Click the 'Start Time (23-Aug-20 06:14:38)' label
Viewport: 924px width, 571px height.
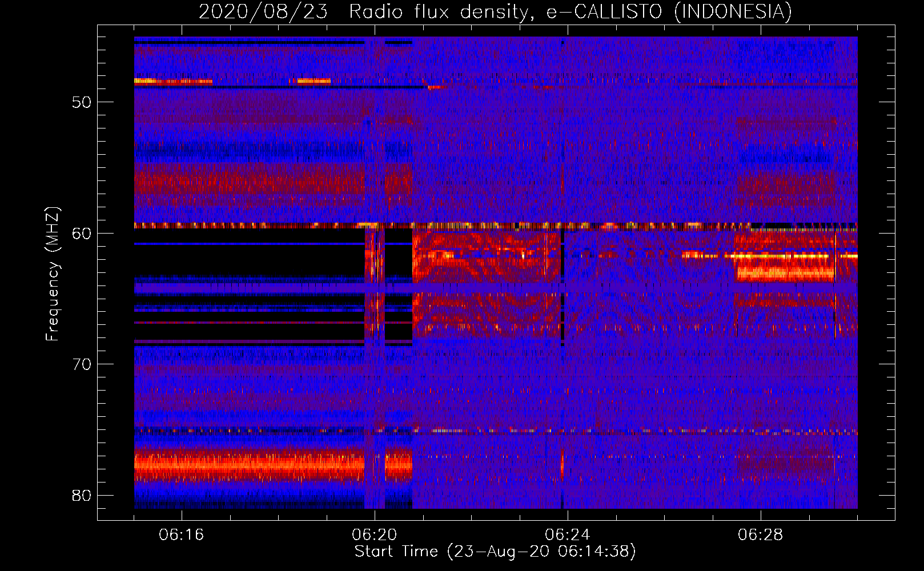495,552
